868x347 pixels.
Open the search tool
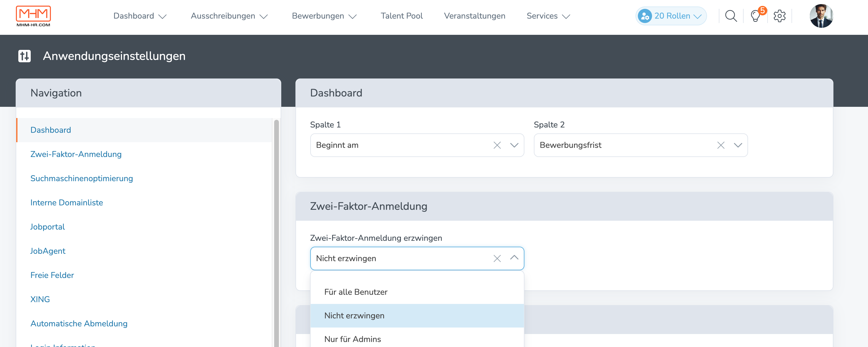coord(731,16)
